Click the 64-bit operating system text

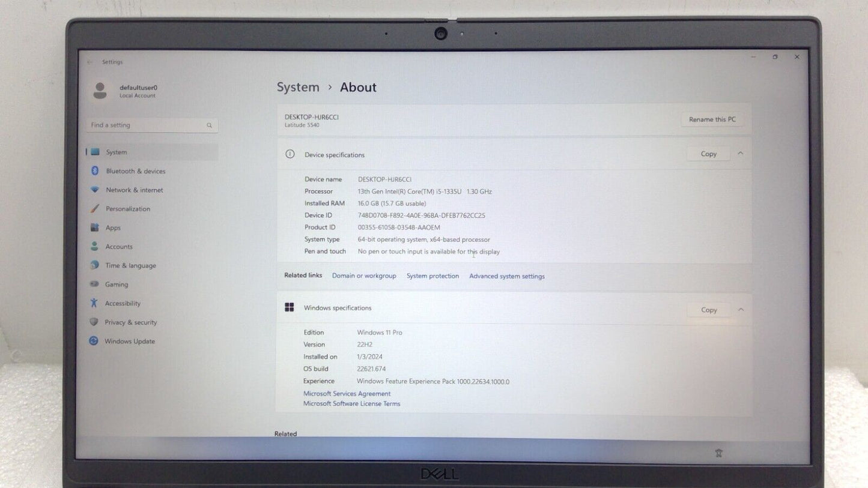pos(424,239)
